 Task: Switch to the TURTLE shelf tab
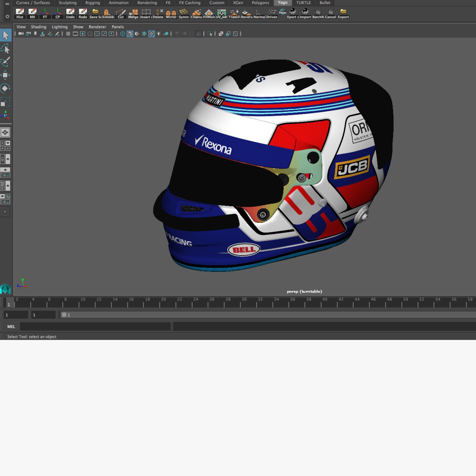point(303,3)
